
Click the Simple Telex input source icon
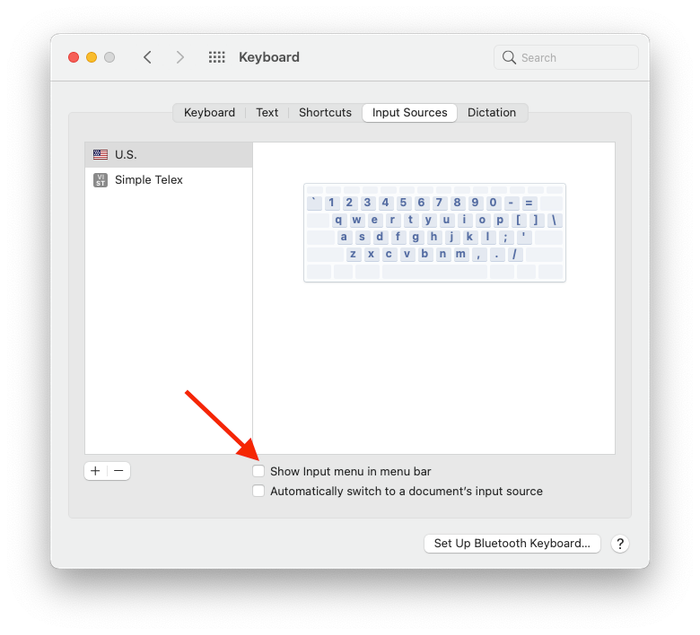[x=100, y=180]
